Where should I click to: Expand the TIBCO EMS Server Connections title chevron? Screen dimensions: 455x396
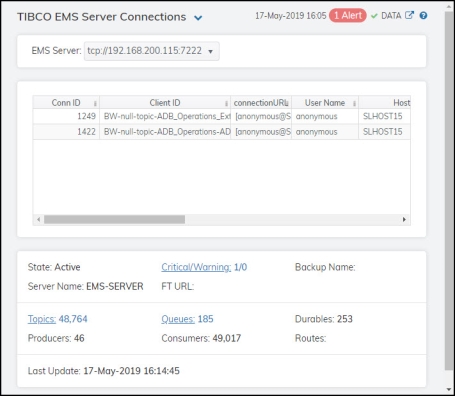coord(198,18)
